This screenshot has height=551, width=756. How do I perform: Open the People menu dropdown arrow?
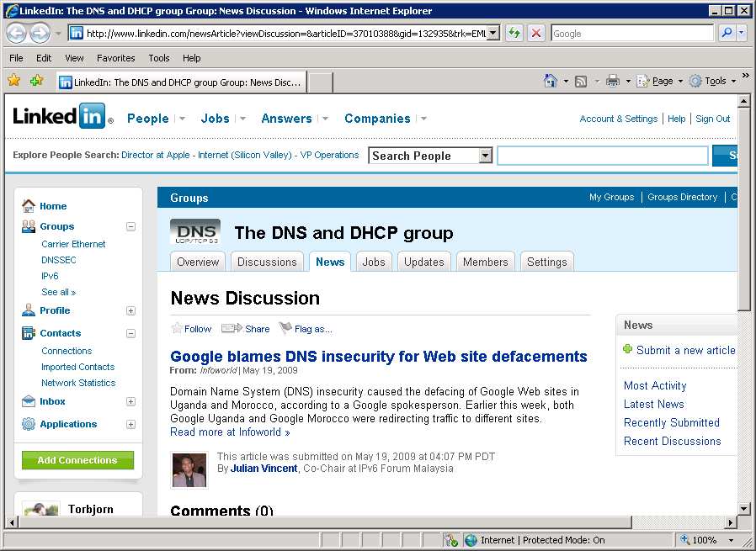tap(182, 119)
